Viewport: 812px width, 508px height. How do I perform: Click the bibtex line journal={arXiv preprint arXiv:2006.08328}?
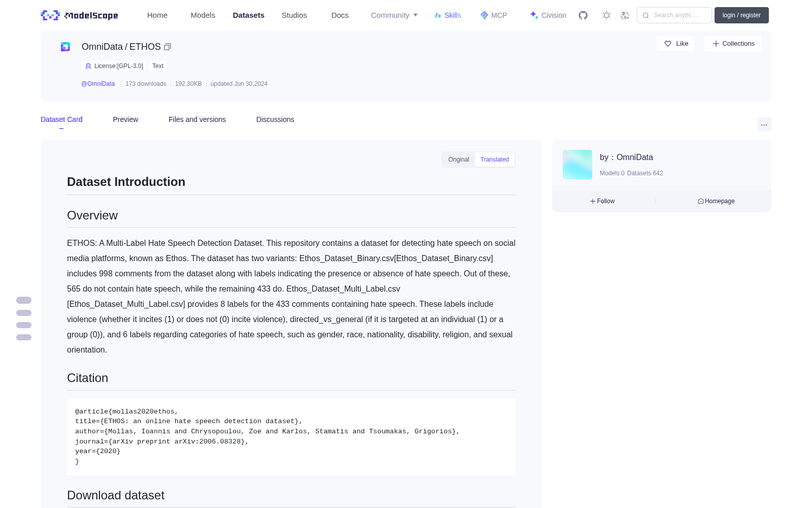click(x=162, y=441)
